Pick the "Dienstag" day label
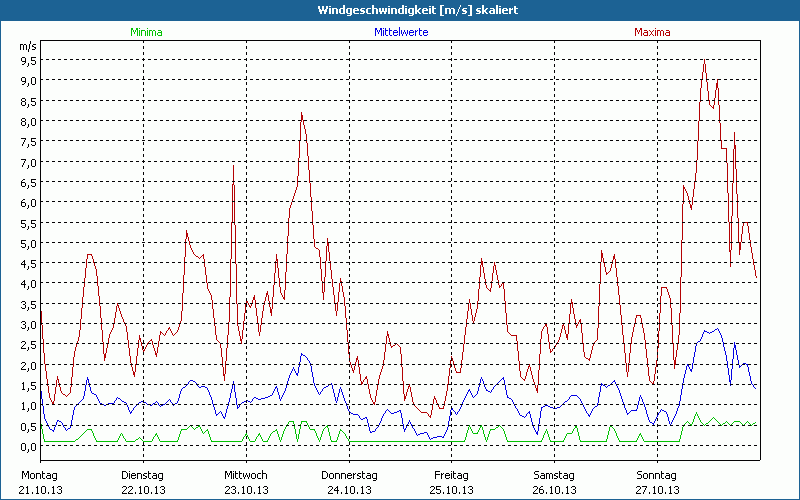Viewport: 800px width, 500px height. coord(143,475)
